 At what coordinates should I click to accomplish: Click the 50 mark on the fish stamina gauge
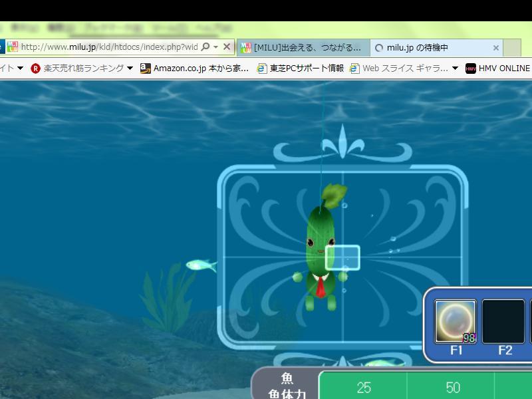(x=453, y=388)
